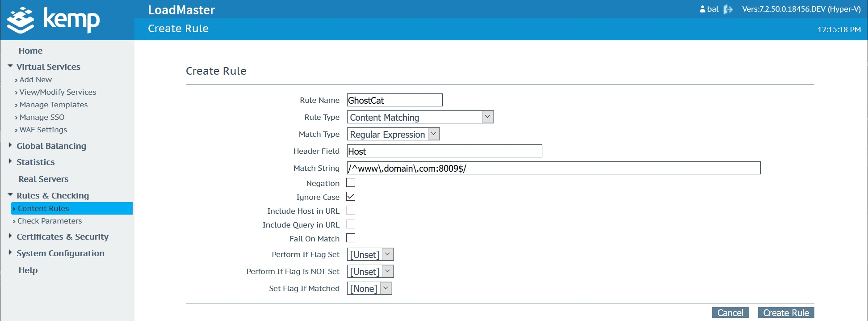
Task: Open Perform If Flag is NOT Set dropdown
Action: [x=370, y=271]
